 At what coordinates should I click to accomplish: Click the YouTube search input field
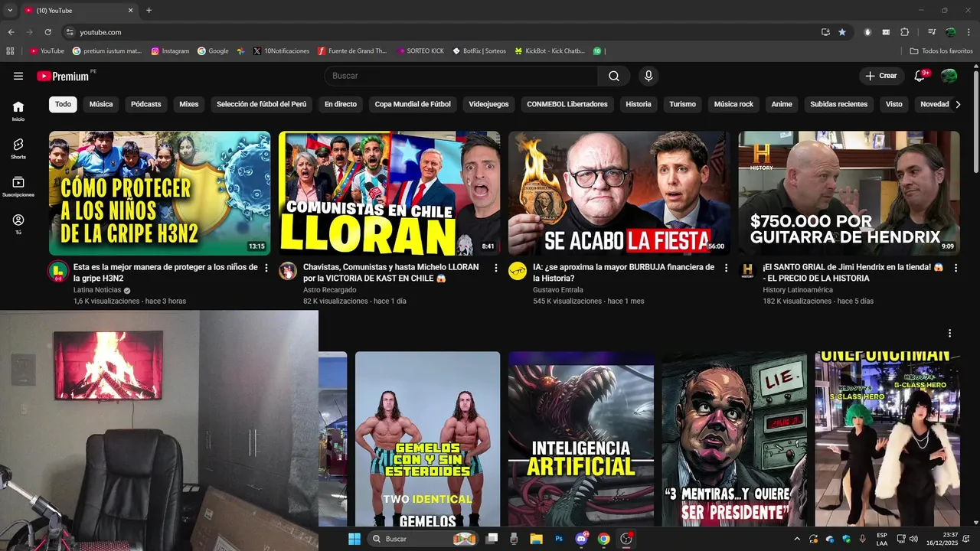click(461, 76)
